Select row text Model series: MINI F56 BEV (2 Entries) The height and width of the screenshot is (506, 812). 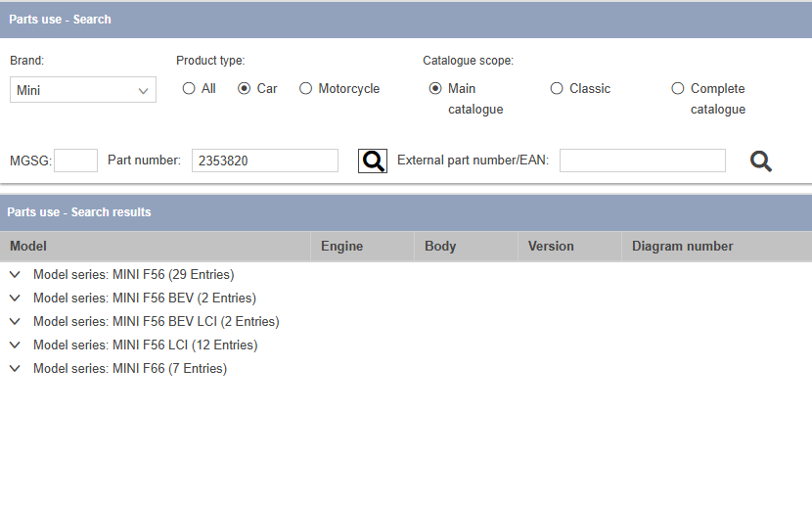click(x=145, y=298)
